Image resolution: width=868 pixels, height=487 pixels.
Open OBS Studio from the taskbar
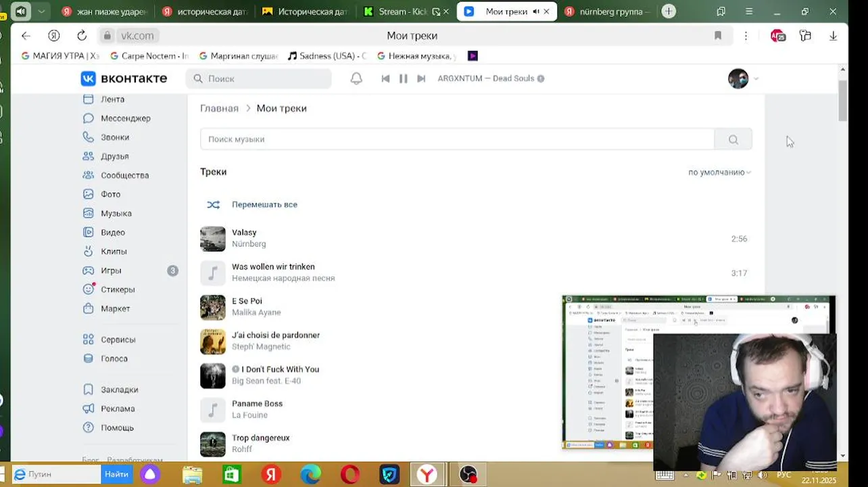pyautogui.click(x=468, y=475)
